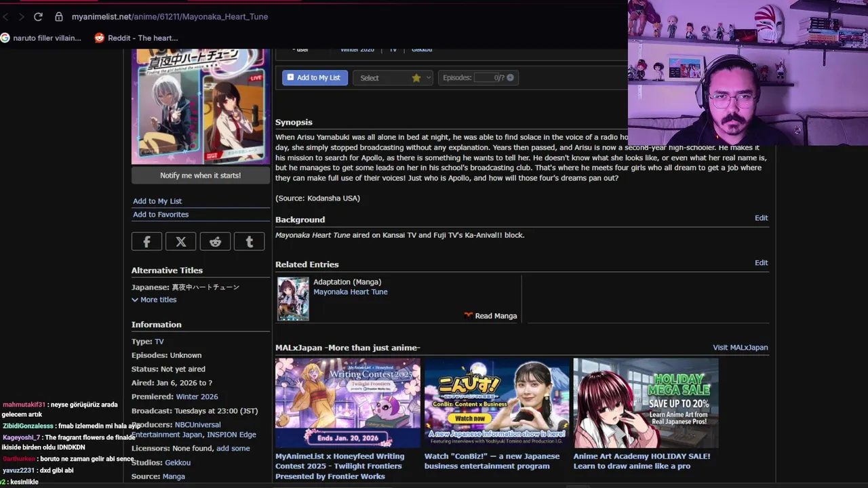Click the 'INSPION Edge' producer link
Viewport: 868px width, 488px height.
[231, 434]
